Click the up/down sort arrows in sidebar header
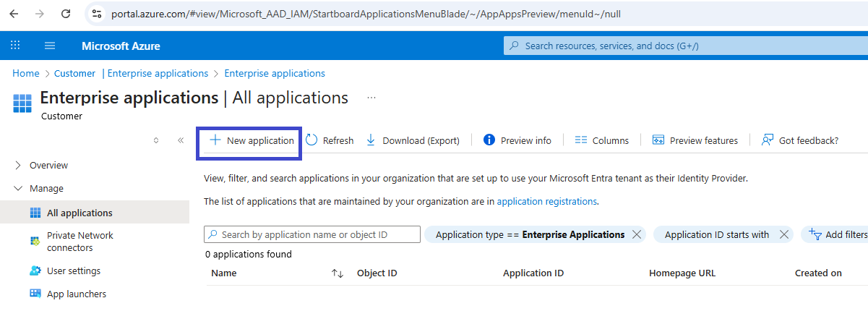Image resolution: width=868 pixels, height=311 pixels. 156,140
